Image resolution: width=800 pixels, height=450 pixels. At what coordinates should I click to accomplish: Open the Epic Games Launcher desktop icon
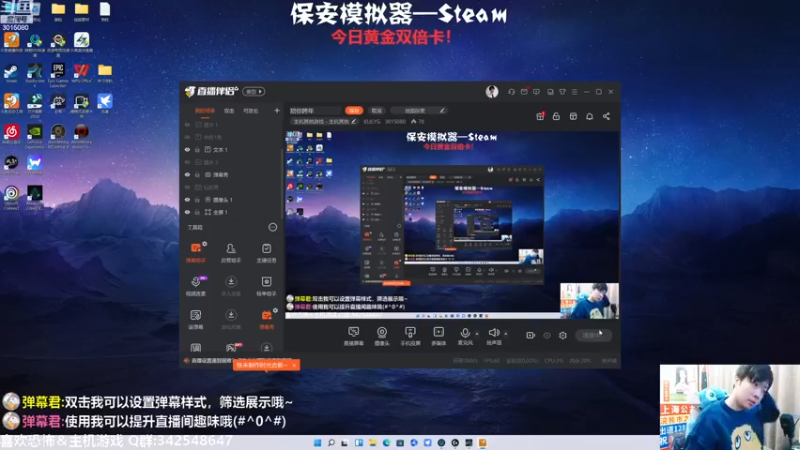click(x=58, y=74)
